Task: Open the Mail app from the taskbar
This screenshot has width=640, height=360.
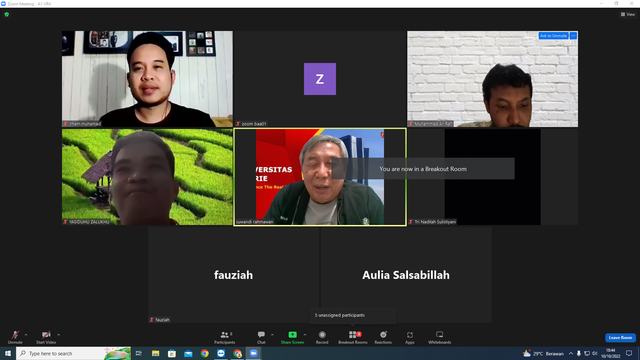Action: (x=188, y=353)
